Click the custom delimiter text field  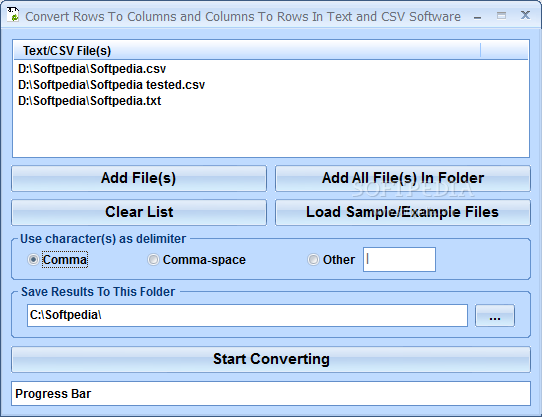click(x=399, y=259)
